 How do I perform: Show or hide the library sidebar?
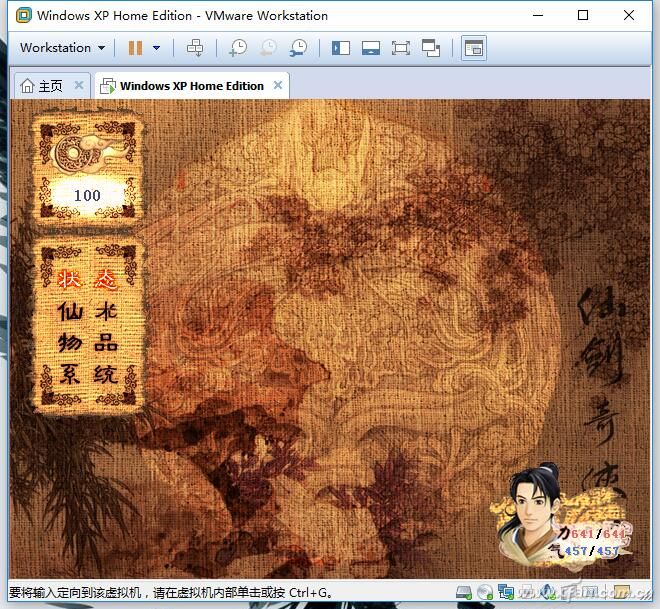(341, 48)
